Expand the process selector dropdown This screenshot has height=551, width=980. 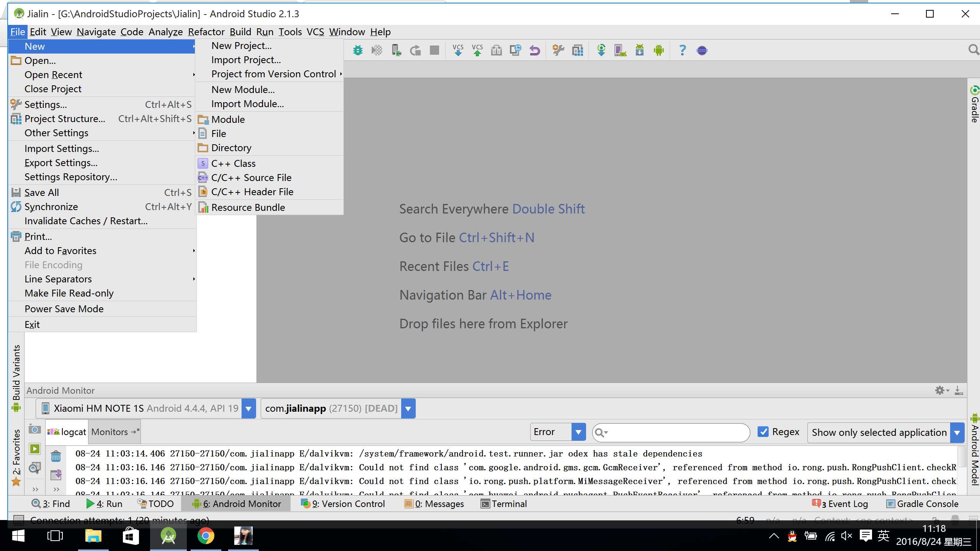[408, 408]
